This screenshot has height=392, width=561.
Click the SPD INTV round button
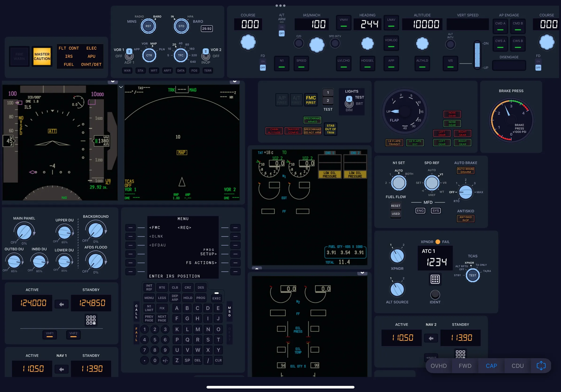pos(335,43)
